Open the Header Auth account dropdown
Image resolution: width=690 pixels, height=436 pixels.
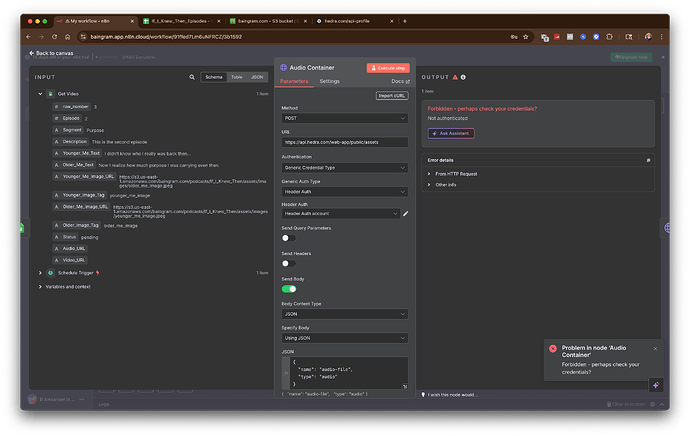[x=341, y=213]
